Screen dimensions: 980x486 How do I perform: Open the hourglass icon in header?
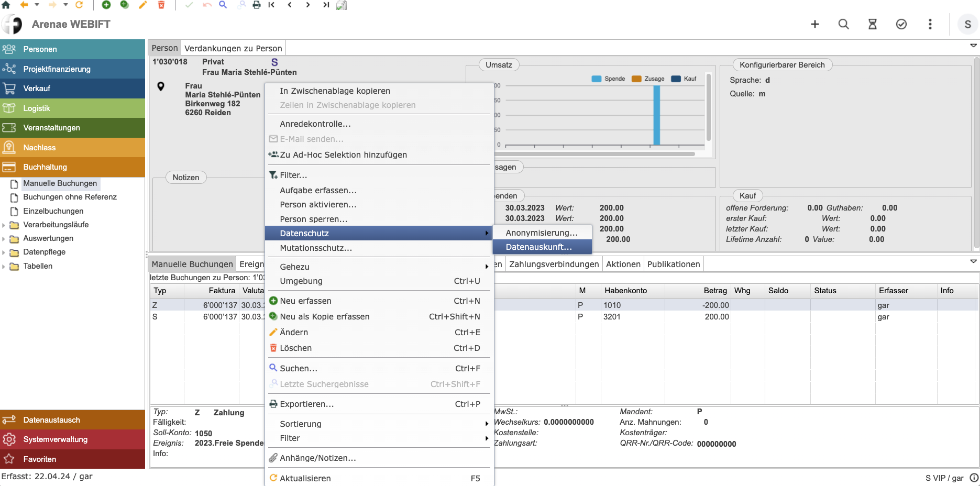coord(872,24)
